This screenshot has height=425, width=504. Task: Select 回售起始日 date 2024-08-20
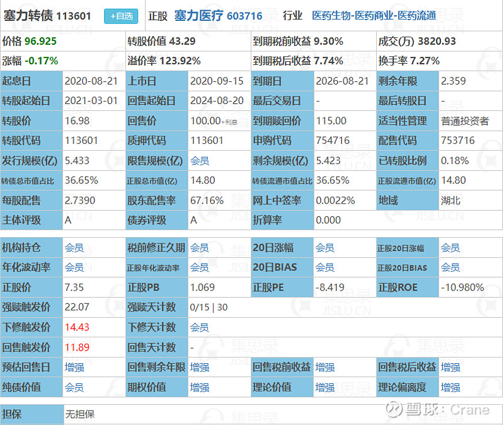[x=217, y=101]
